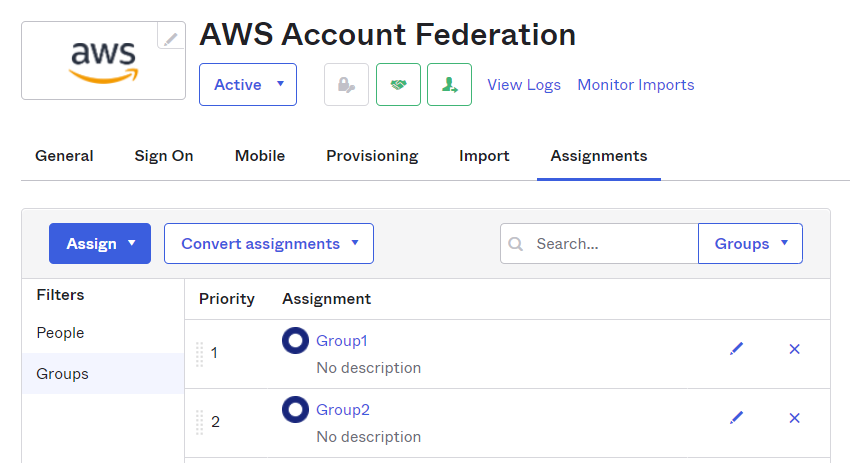Click the grayed-out lock user icon button
Screen dimensions: 850x463
click(x=346, y=85)
